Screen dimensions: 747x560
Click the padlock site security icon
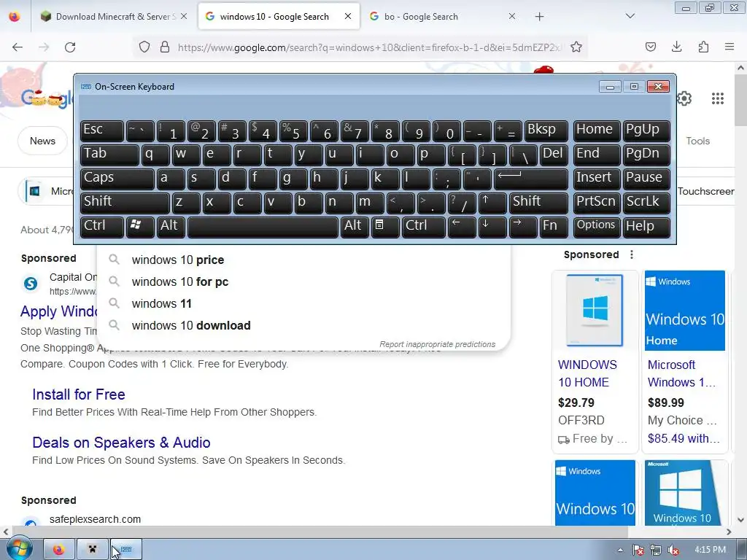(x=164, y=47)
